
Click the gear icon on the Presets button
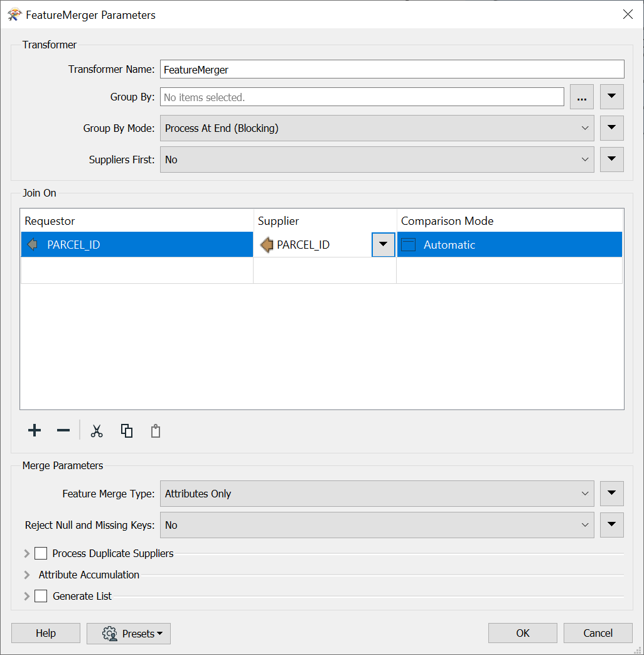(x=109, y=634)
